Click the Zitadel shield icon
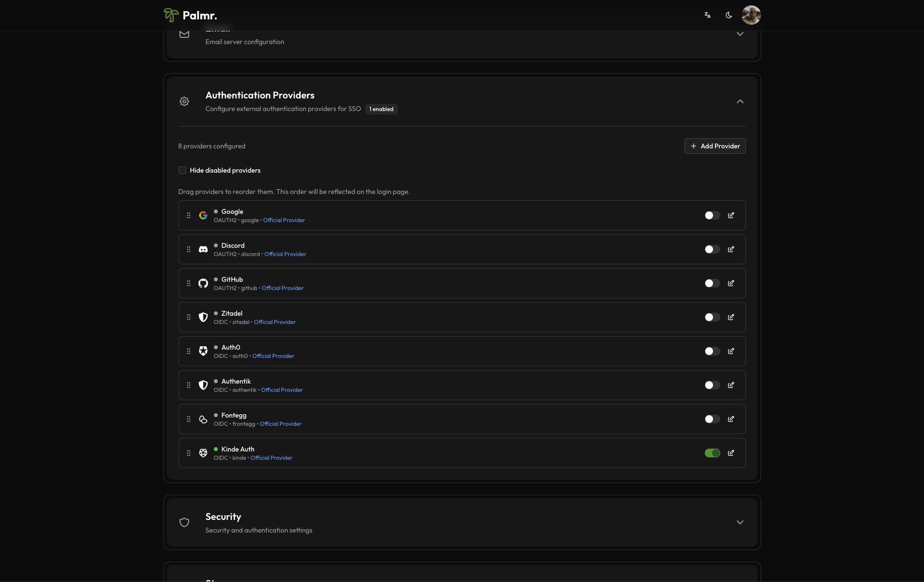Screen dimensions: 924x582 (203, 317)
